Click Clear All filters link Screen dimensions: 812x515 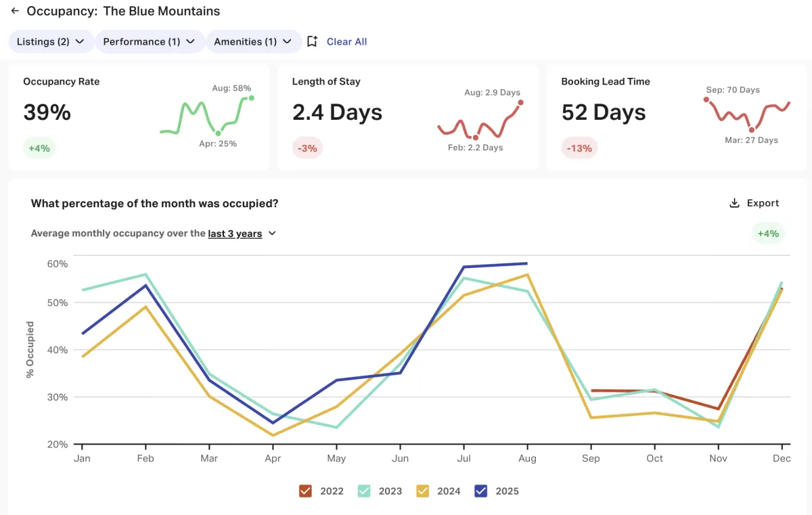(x=346, y=41)
